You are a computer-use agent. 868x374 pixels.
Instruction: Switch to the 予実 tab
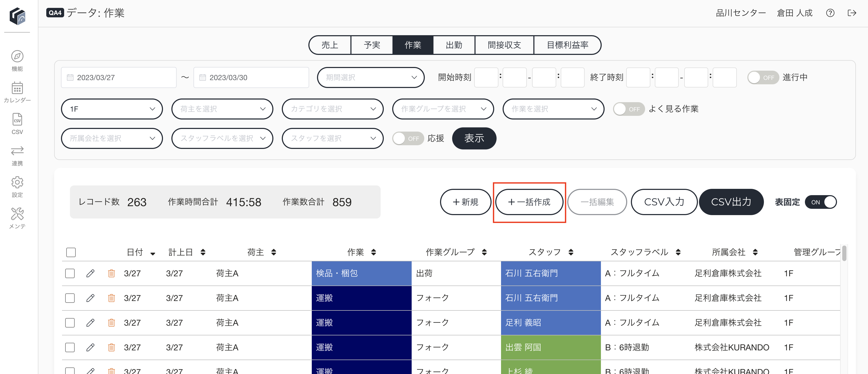coord(372,45)
